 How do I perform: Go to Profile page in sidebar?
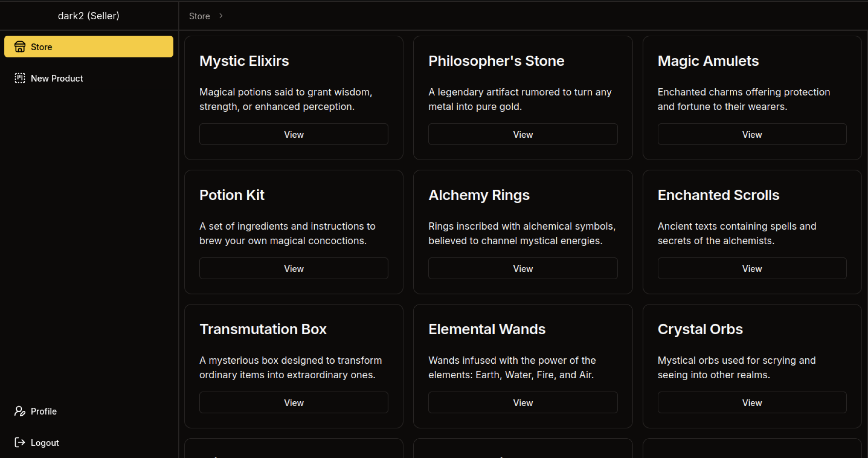coord(43,411)
